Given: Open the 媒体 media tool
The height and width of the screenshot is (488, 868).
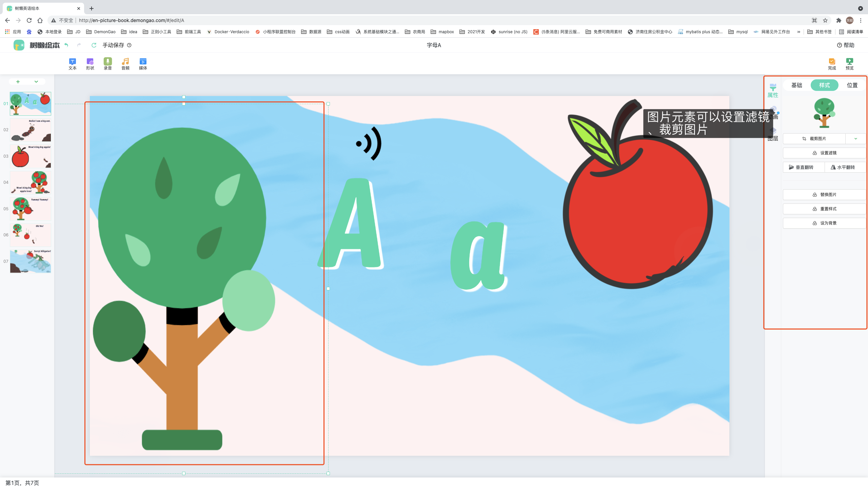Looking at the screenshot, I should click(x=143, y=64).
